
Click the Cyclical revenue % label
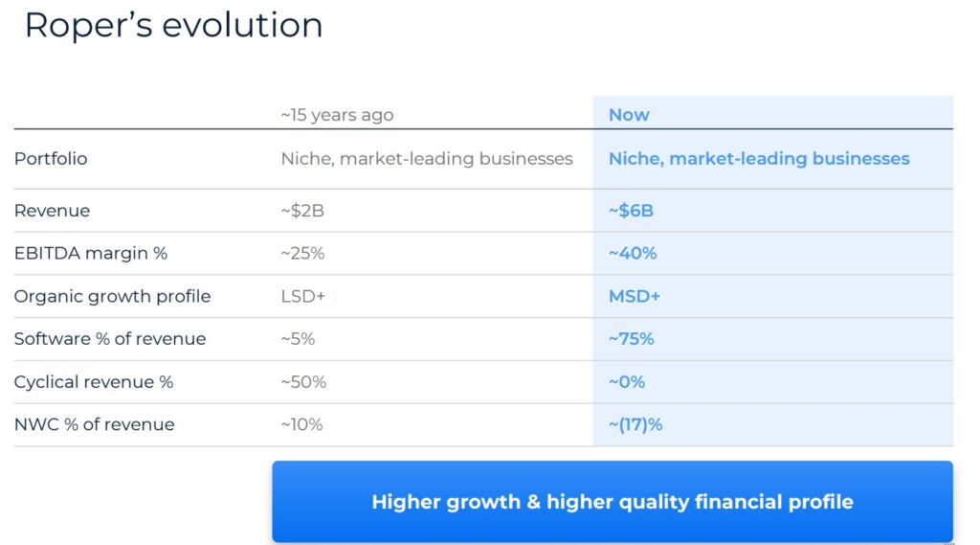click(x=94, y=382)
